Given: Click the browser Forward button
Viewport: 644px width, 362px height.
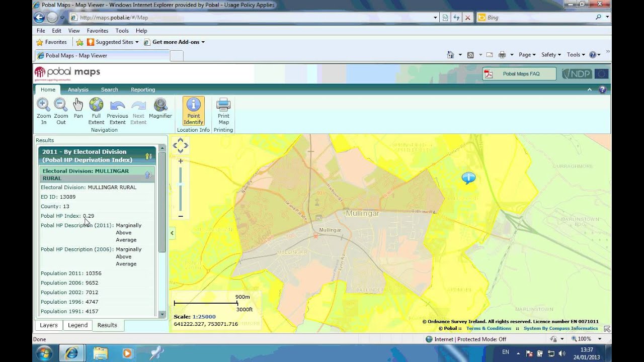Looking at the screenshot, I should coord(52,17).
